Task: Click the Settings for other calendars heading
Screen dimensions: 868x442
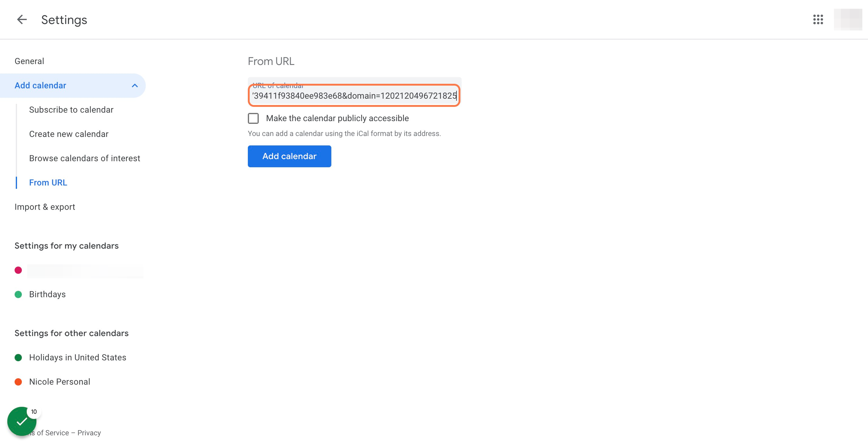Action: click(71, 333)
